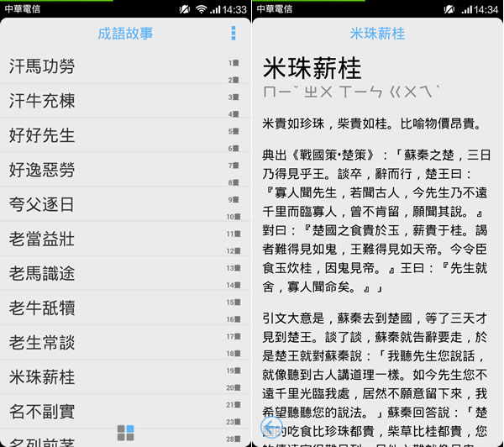Jump to the 15畫 index section
504x447 pixels.
[x=234, y=302]
